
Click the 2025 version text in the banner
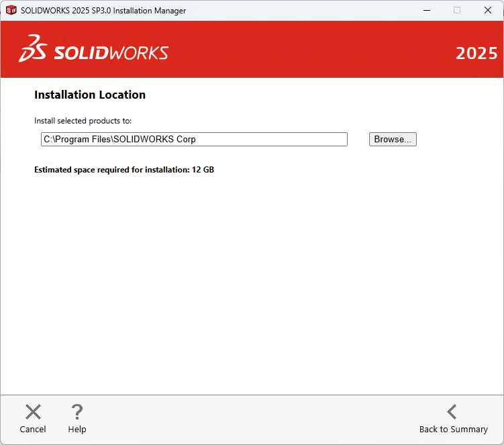pos(476,53)
